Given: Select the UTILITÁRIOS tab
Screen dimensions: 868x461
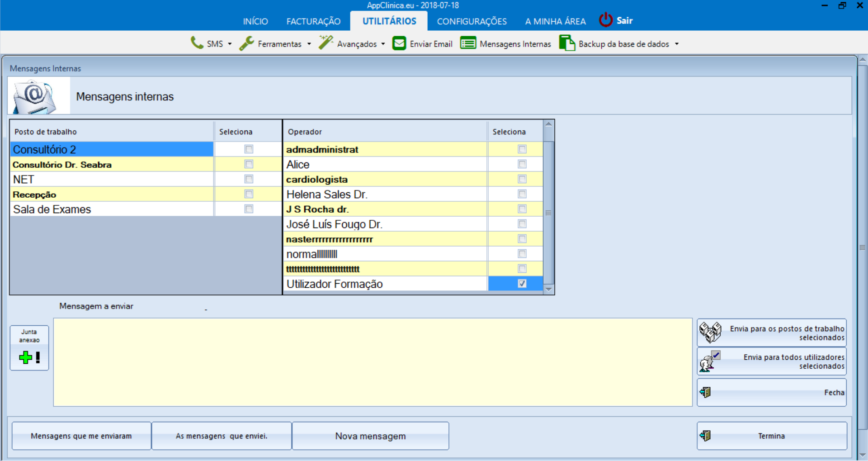Looking at the screenshot, I should (x=389, y=21).
